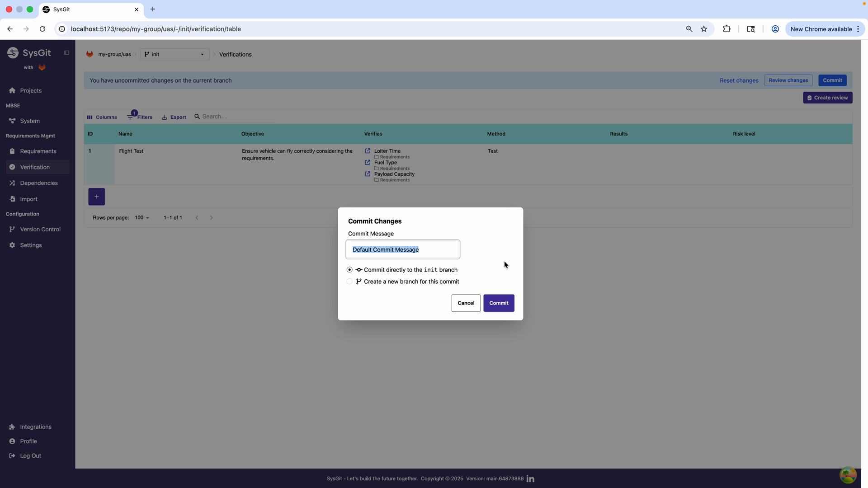868x488 pixels.
Task: Click the Import icon in the sidebar
Action: click(x=12, y=199)
